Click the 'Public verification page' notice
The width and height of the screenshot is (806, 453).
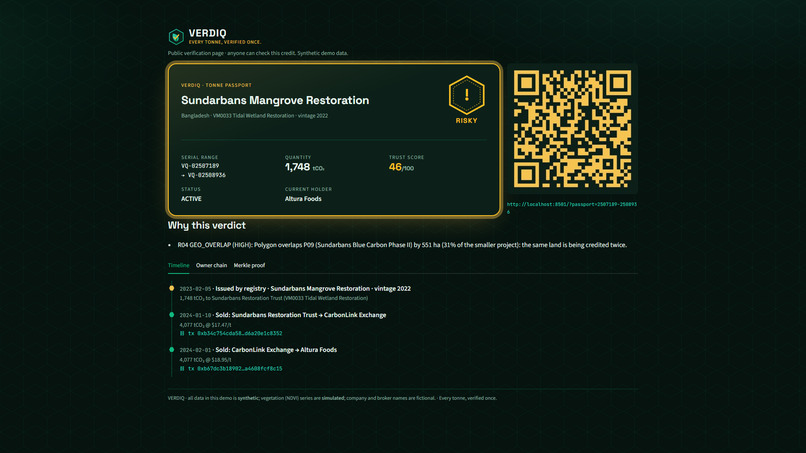click(258, 53)
